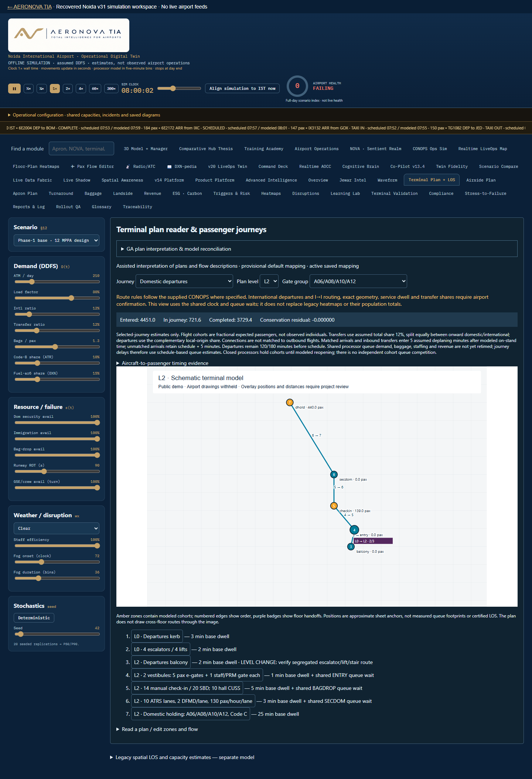Open the DXN-pedia book module
This screenshot has height=779, width=532.
[182, 167]
